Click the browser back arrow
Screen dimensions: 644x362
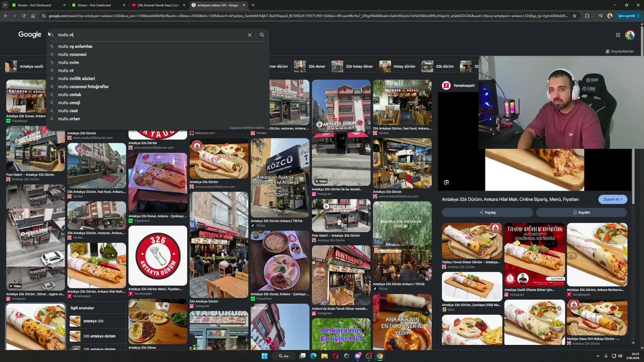click(6, 16)
